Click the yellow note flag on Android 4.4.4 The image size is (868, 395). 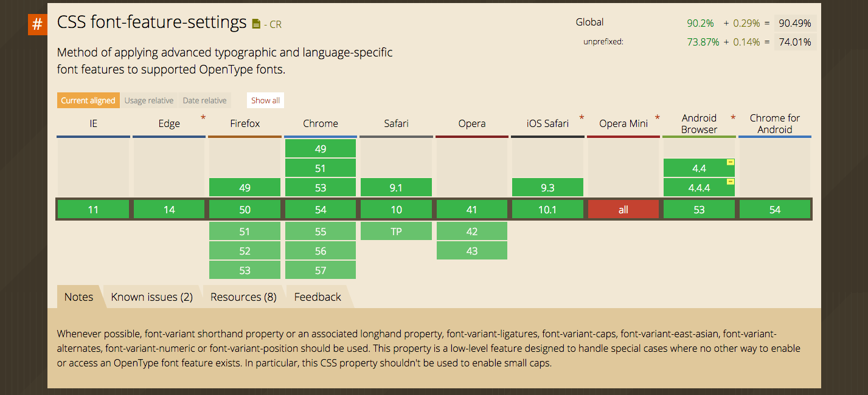coord(731,181)
